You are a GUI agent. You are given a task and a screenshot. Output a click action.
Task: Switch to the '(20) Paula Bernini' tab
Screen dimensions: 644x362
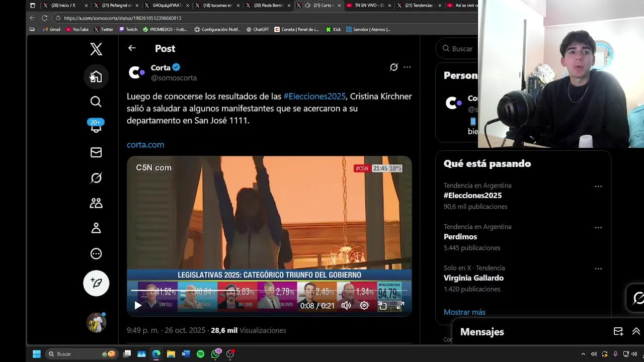pyautogui.click(x=269, y=6)
